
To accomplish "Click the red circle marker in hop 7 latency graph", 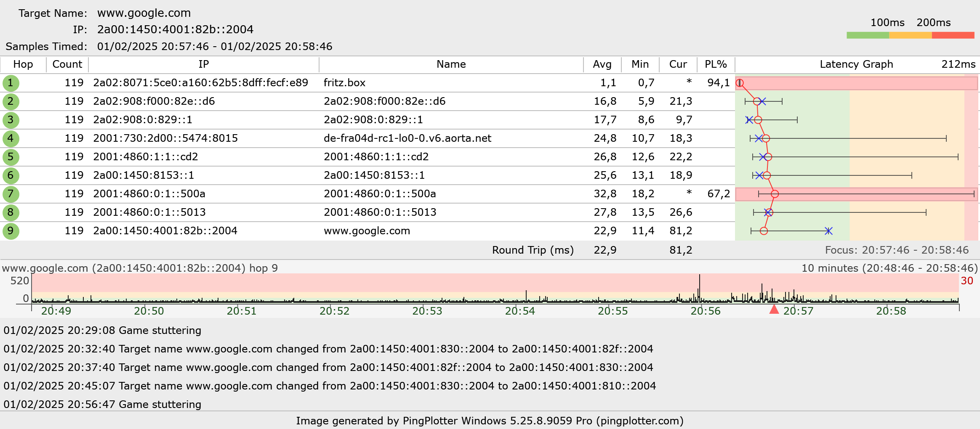I will coord(775,194).
